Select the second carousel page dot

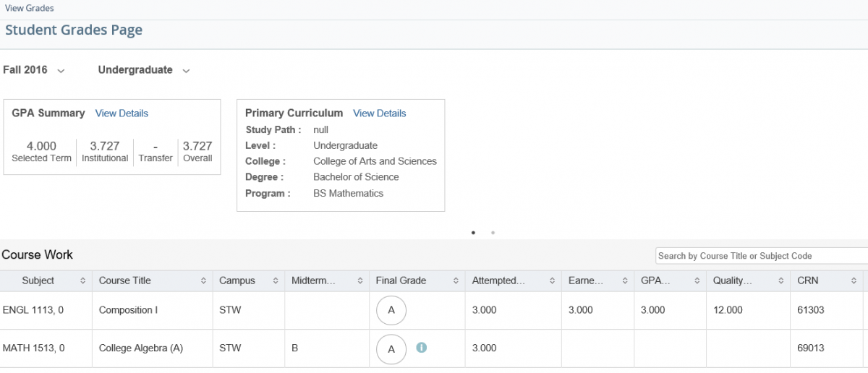click(493, 233)
